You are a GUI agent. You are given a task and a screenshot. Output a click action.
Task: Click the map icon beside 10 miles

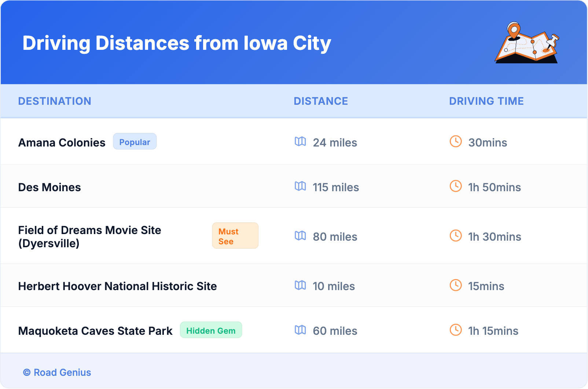point(300,285)
